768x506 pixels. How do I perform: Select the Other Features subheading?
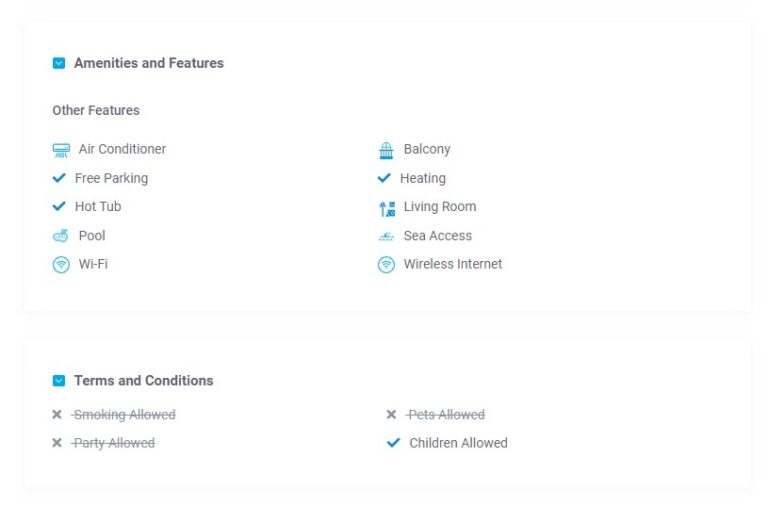tap(96, 110)
